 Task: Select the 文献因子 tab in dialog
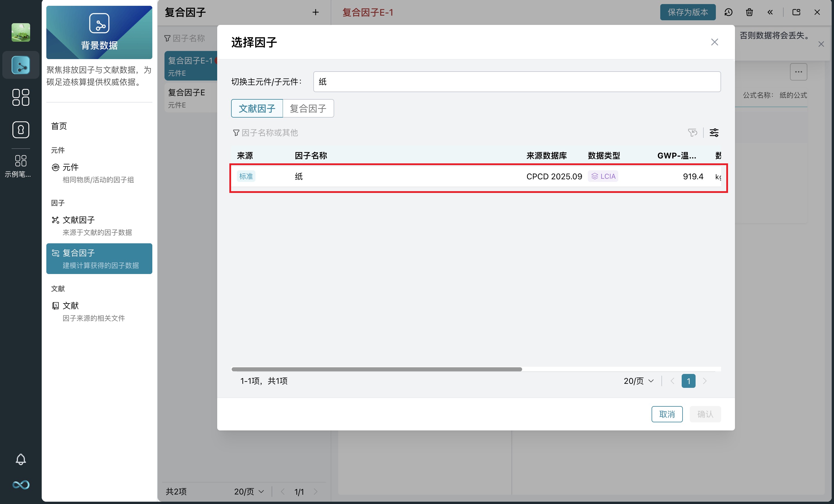coord(257,109)
